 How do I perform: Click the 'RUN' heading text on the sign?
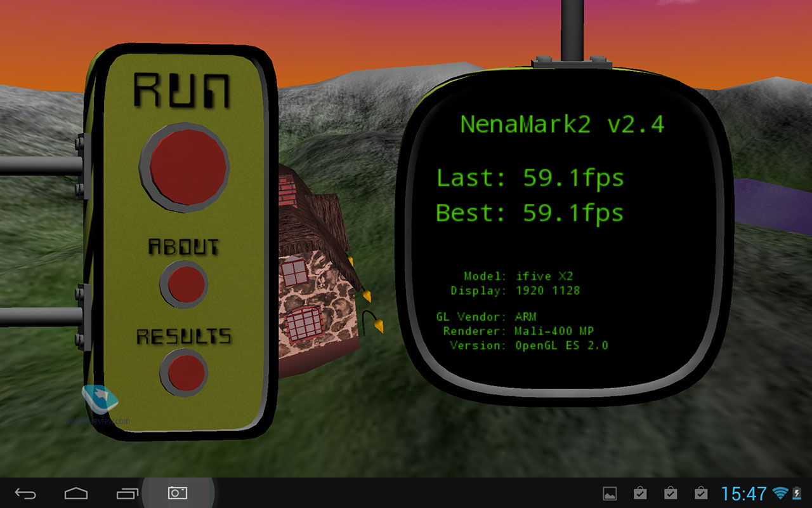click(x=182, y=91)
